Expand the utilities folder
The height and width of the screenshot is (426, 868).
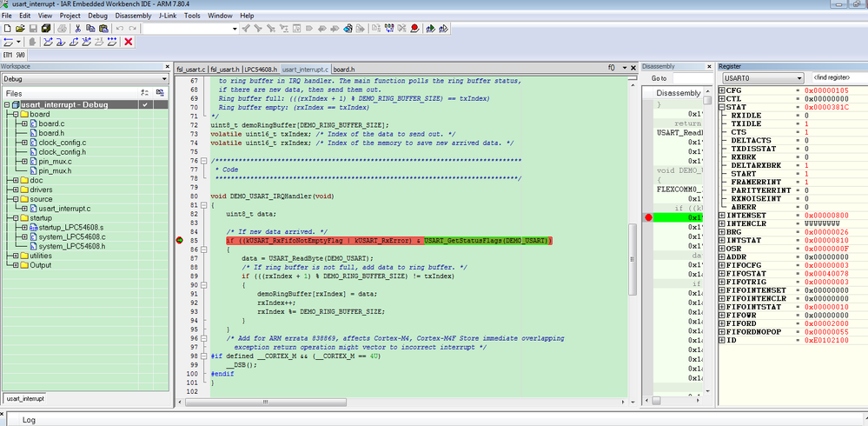click(16, 256)
